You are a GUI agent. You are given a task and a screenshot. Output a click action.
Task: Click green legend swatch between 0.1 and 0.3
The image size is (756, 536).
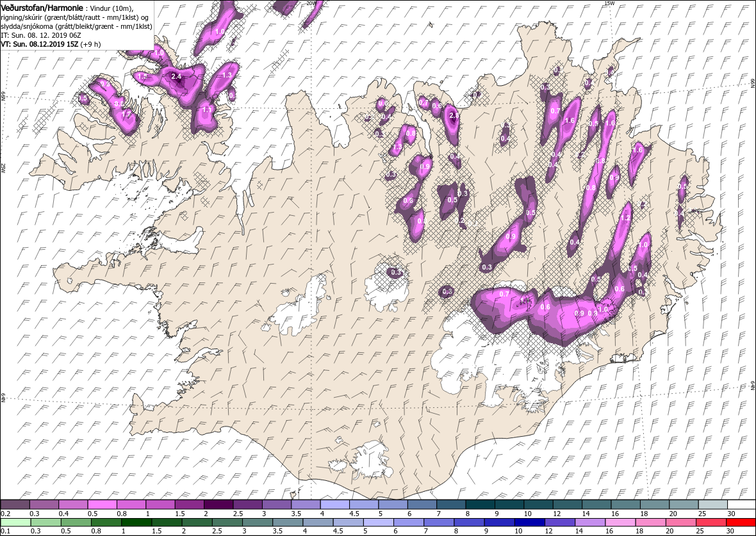[x=15, y=523]
